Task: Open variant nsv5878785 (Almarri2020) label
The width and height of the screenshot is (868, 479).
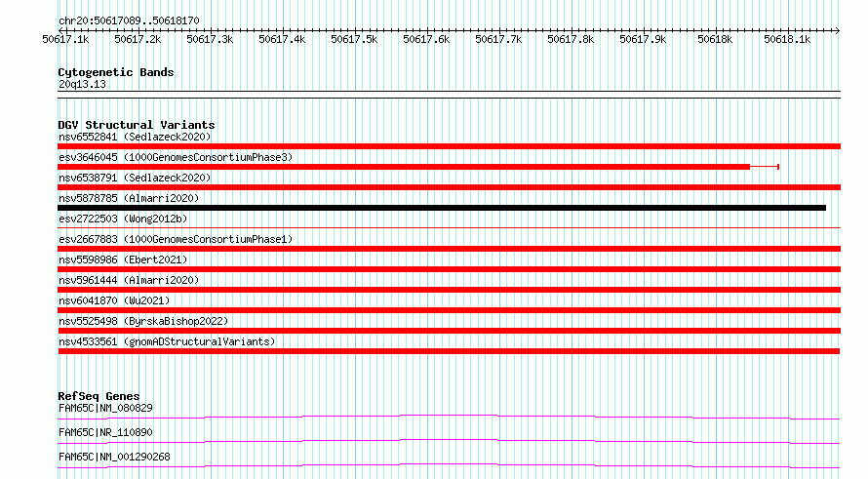Action: click(x=129, y=198)
